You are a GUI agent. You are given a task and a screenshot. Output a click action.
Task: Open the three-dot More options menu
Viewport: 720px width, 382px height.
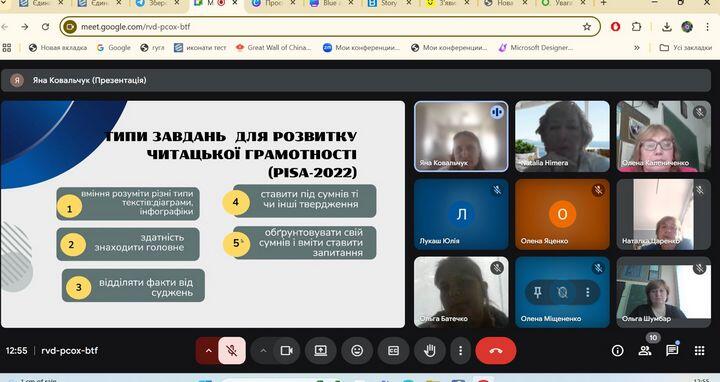(460, 351)
